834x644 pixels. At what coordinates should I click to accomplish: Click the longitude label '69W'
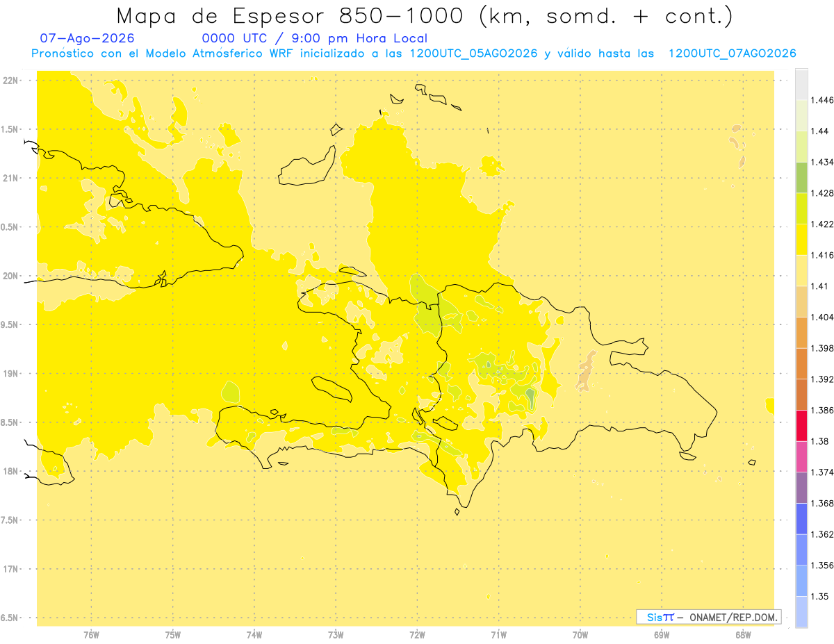pos(662,634)
